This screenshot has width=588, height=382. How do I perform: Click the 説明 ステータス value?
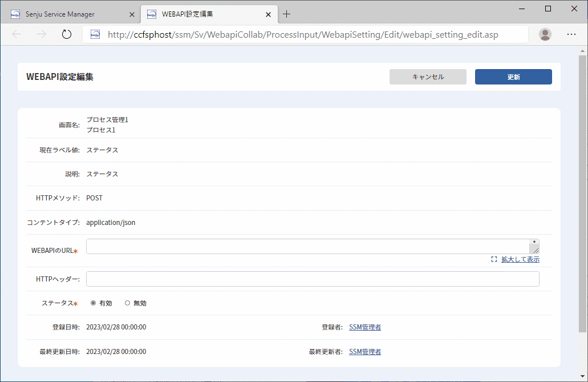pyautogui.click(x=103, y=174)
